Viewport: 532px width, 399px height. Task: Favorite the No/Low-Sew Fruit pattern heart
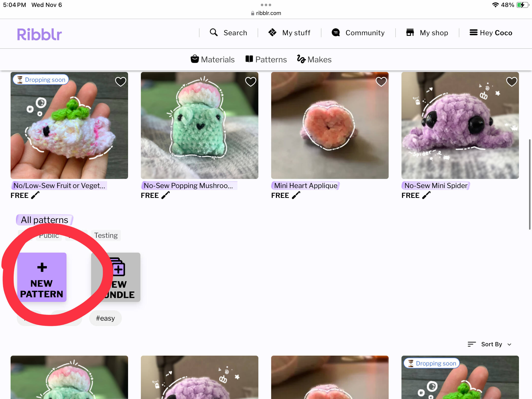121,82
